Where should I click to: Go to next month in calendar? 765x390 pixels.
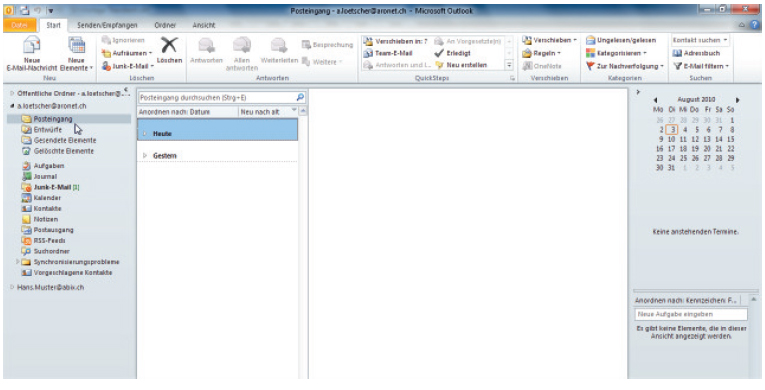pos(738,100)
